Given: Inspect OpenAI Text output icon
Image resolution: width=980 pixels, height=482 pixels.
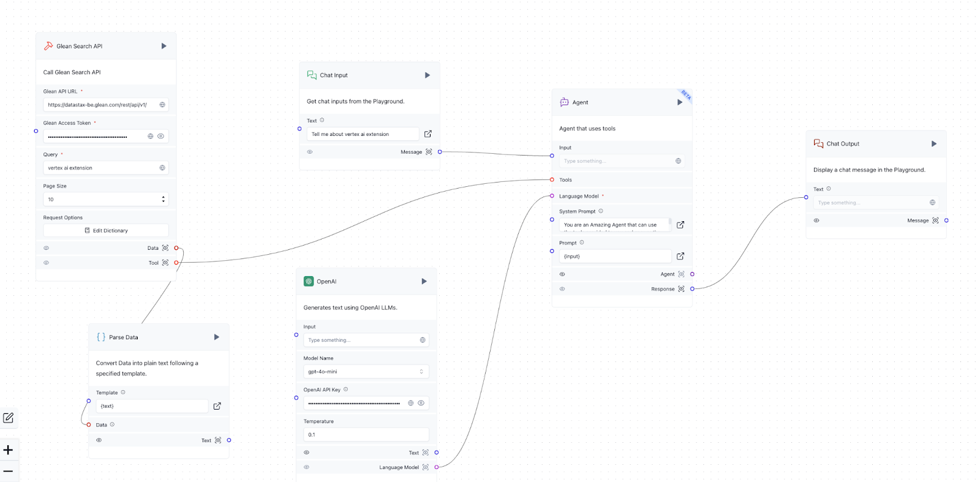Looking at the screenshot, I should (426, 453).
